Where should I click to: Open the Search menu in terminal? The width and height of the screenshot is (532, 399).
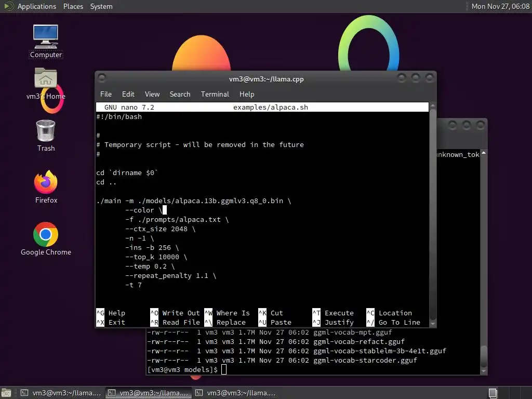point(180,95)
